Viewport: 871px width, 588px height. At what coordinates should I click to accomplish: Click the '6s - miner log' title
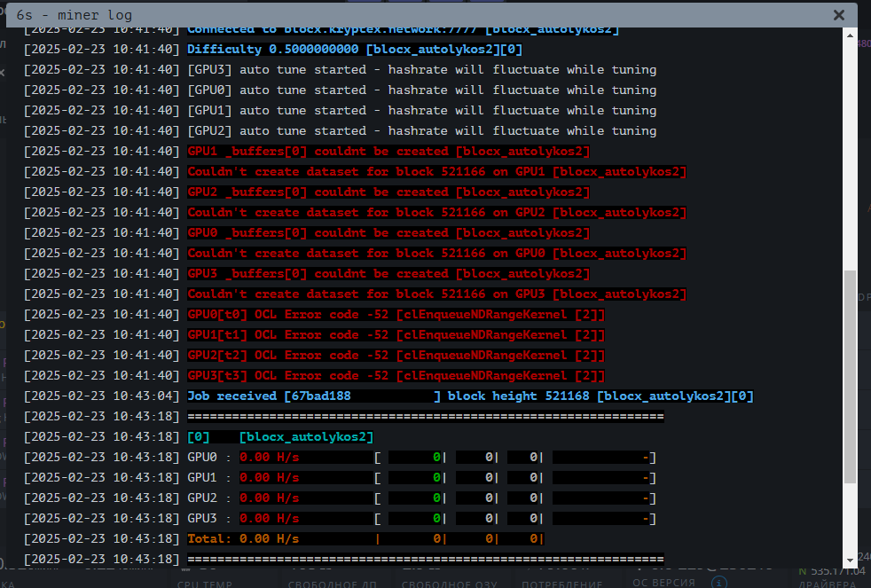pyautogui.click(x=73, y=15)
